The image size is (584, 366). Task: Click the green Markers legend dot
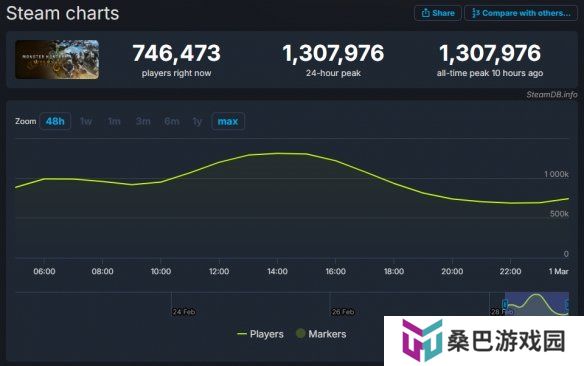301,334
